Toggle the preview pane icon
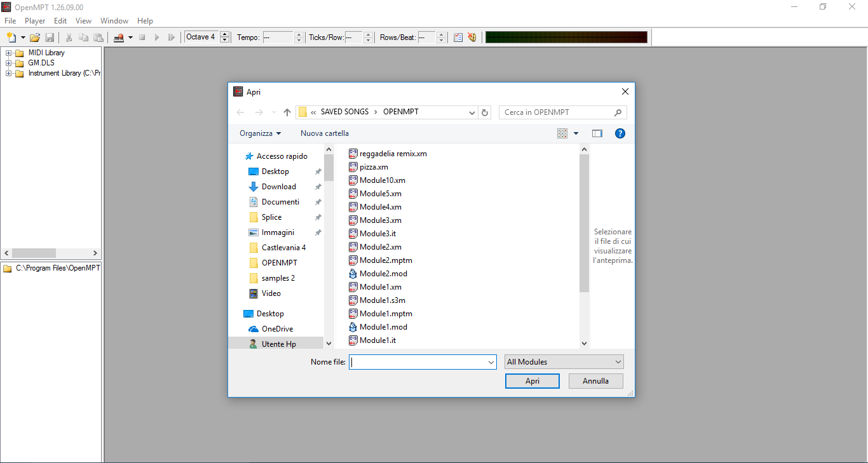The image size is (868, 463). pos(597,133)
